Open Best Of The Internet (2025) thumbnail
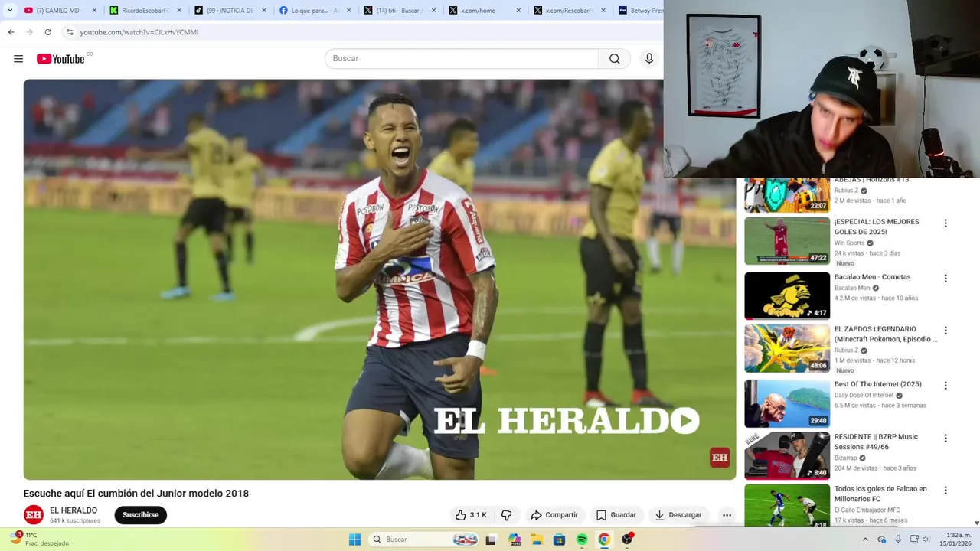Screen dimensions: 980x551 [787, 403]
